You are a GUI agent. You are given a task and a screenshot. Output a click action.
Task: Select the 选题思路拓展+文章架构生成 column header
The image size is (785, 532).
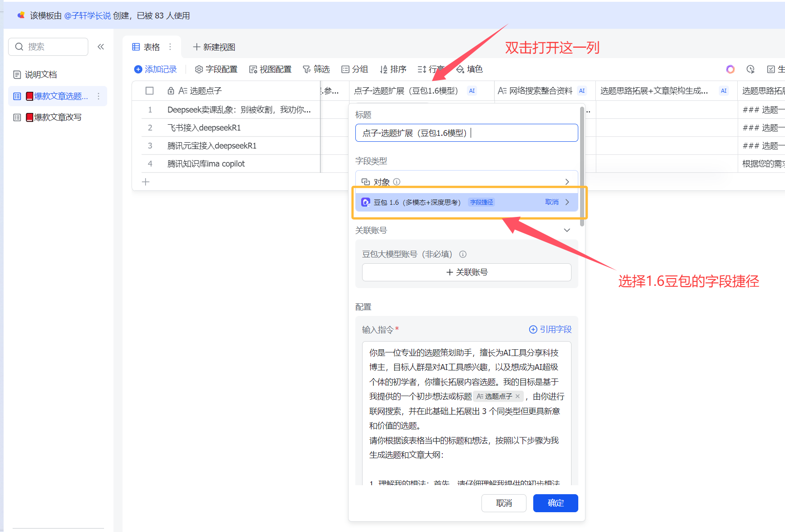pyautogui.click(x=667, y=91)
